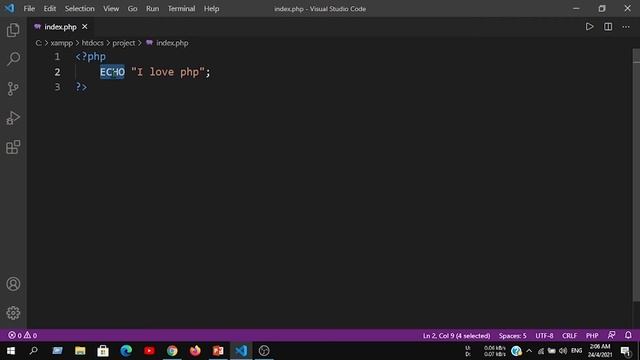Open YouTube app from the taskbar

click(x=149, y=351)
